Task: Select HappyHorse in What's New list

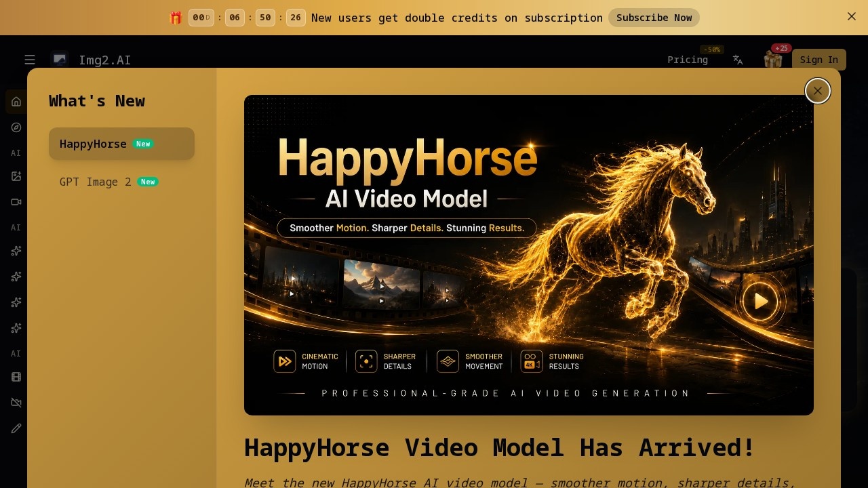Action: click(121, 144)
